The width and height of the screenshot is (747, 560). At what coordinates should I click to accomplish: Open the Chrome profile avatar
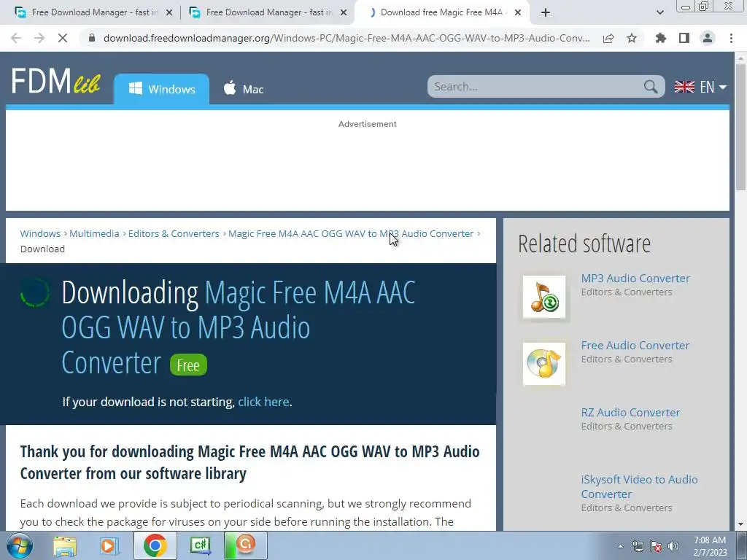coord(708,38)
